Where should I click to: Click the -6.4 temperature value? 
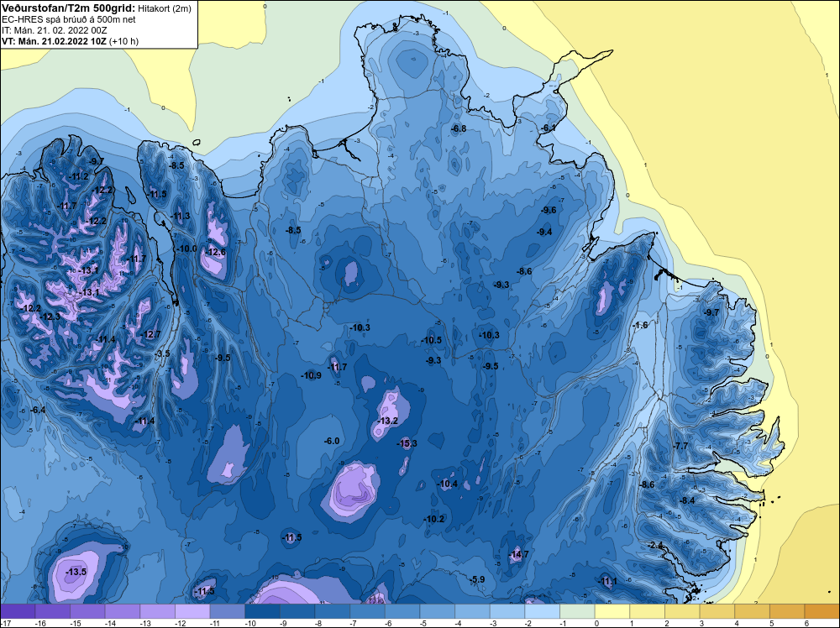pyautogui.click(x=38, y=410)
